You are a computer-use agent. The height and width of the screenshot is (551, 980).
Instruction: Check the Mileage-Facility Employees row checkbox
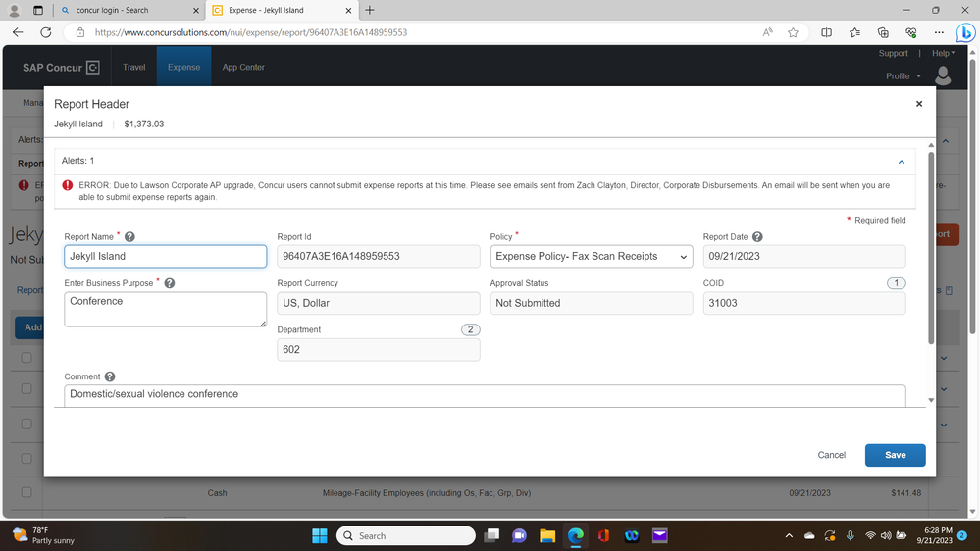tap(26, 492)
